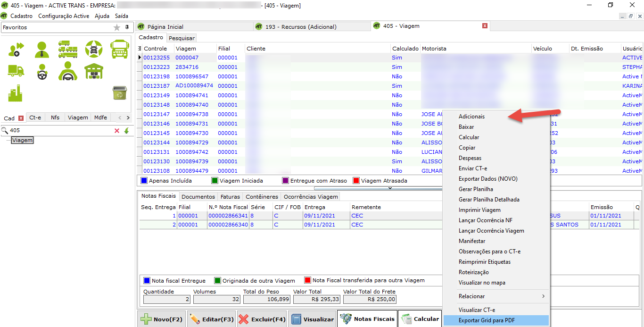644x327 pixels.
Task: Expand the Relacionar submenu
Action: (496, 296)
